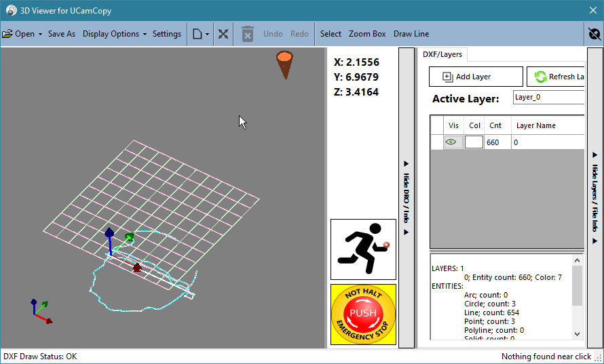The image size is (604, 364).
Task: Click the 'Circle; count: 3' entry
Action: (489, 304)
